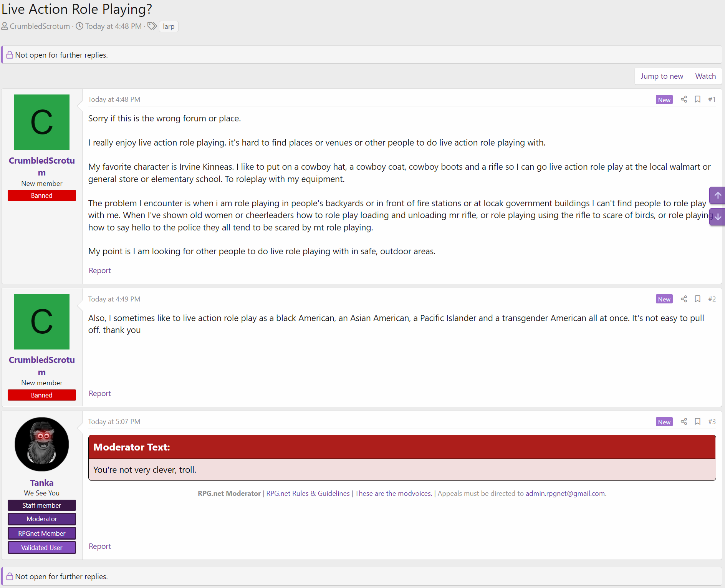
Task: Bookmark post #2
Action: pos(698,299)
